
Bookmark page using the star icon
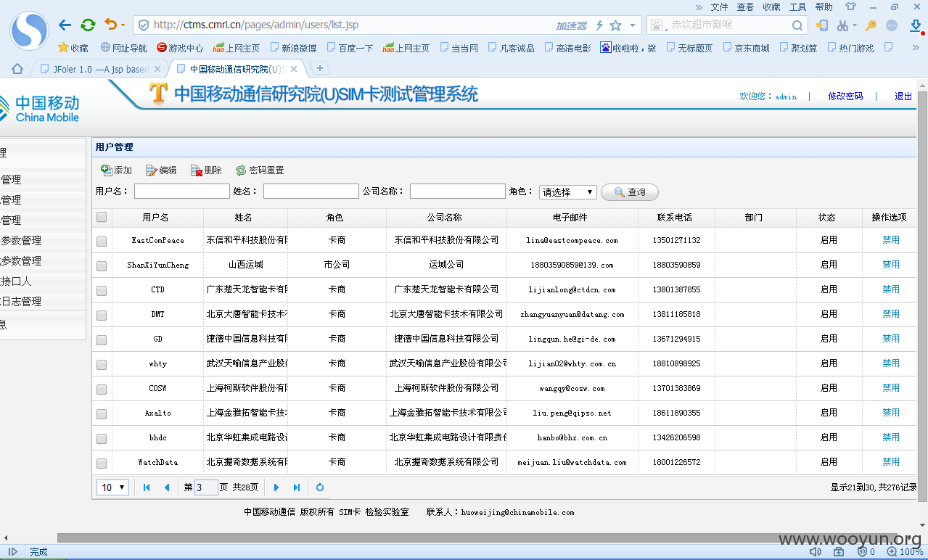click(615, 25)
